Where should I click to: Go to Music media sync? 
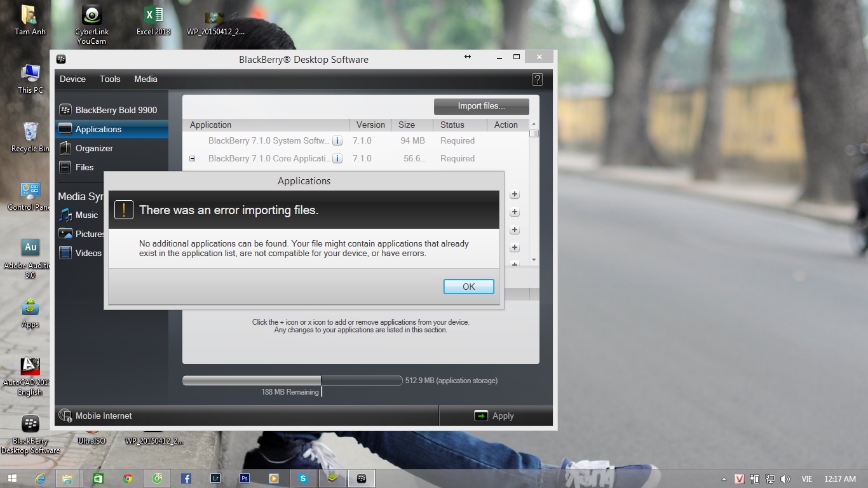point(86,215)
